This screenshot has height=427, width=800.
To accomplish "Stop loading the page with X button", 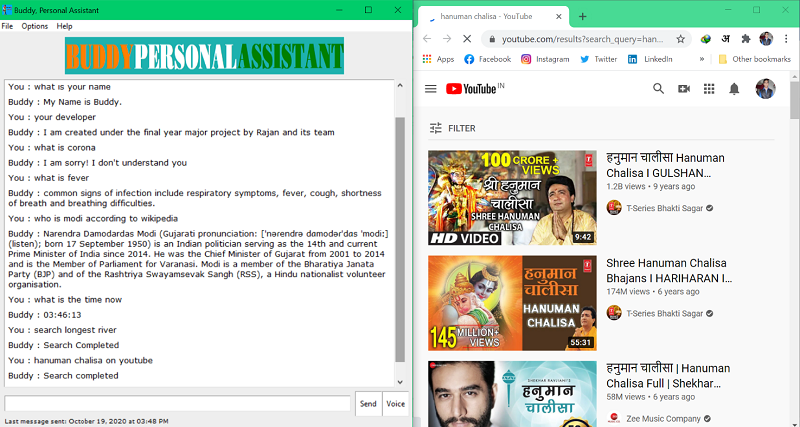I will tap(469, 39).
